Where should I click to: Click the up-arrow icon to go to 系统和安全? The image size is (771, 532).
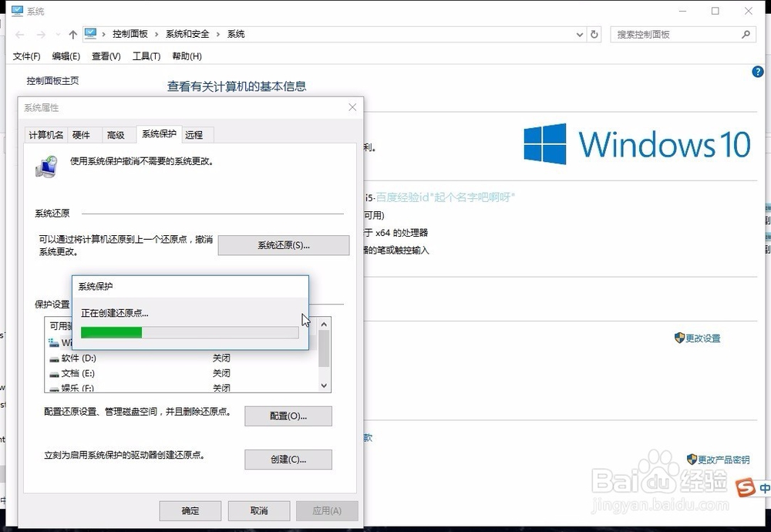pyautogui.click(x=72, y=34)
